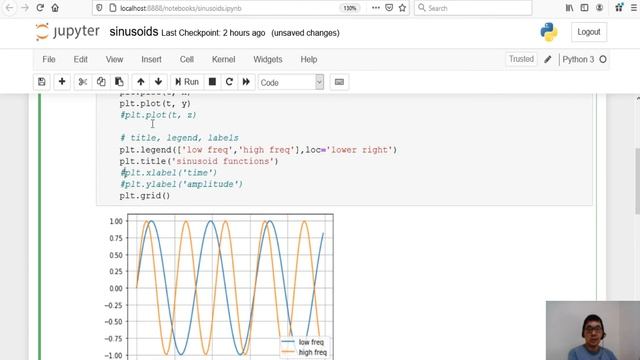Click the browser back arrow
The image size is (640, 360).
coord(9,8)
